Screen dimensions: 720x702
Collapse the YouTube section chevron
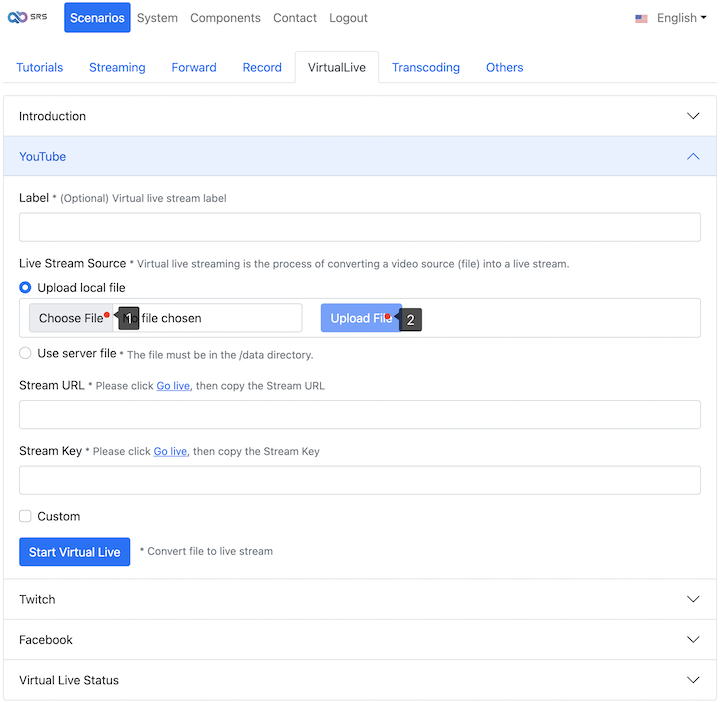pyautogui.click(x=693, y=157)
